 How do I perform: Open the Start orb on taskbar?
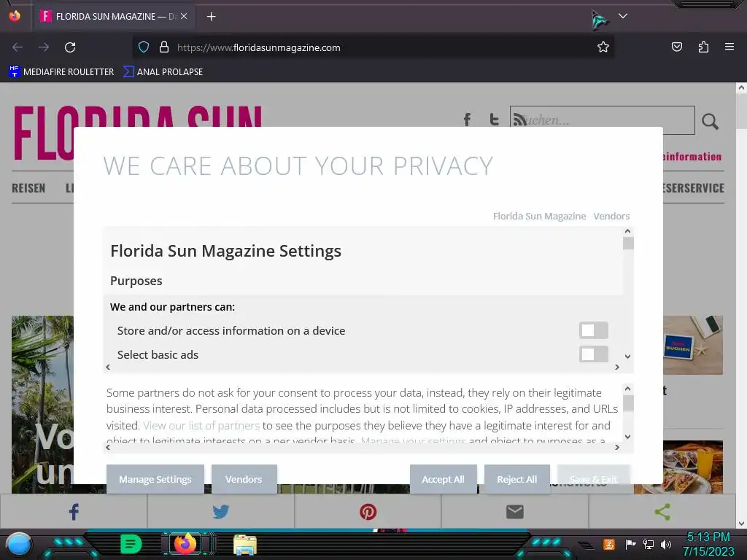(x=18, y=544)
